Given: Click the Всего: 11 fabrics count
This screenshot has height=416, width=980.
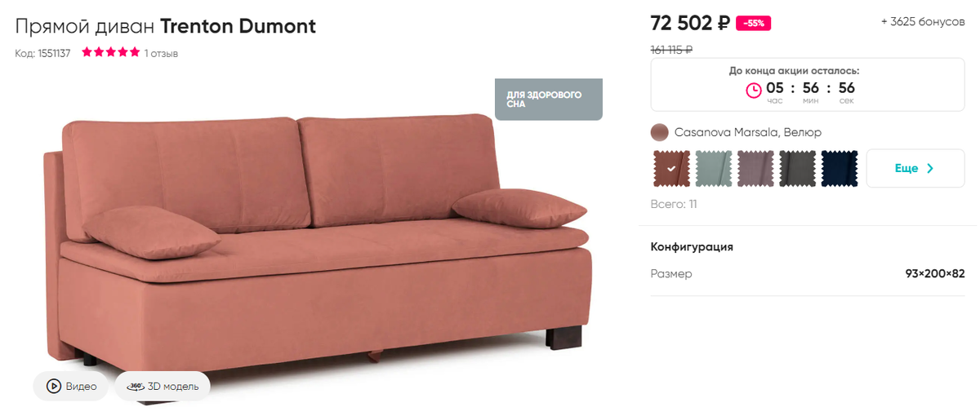Looking at the screenshot, I should (674, 204).
